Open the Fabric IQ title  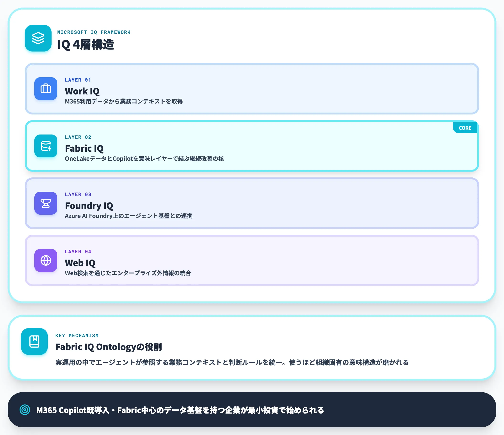point(84,148)
